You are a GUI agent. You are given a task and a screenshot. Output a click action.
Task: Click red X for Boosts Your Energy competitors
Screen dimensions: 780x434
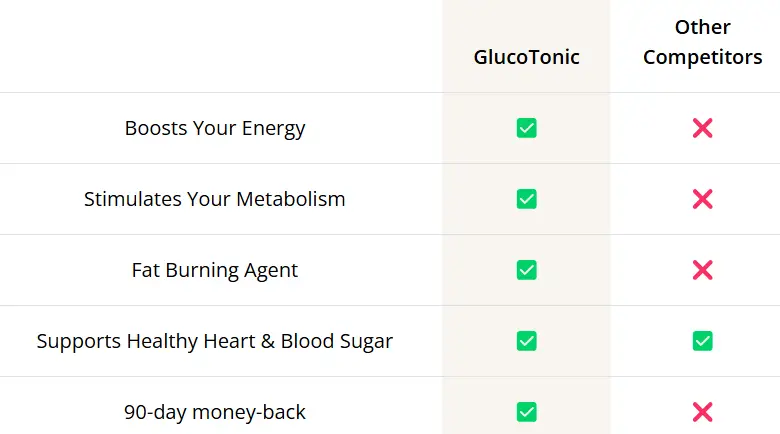point(702,128)
